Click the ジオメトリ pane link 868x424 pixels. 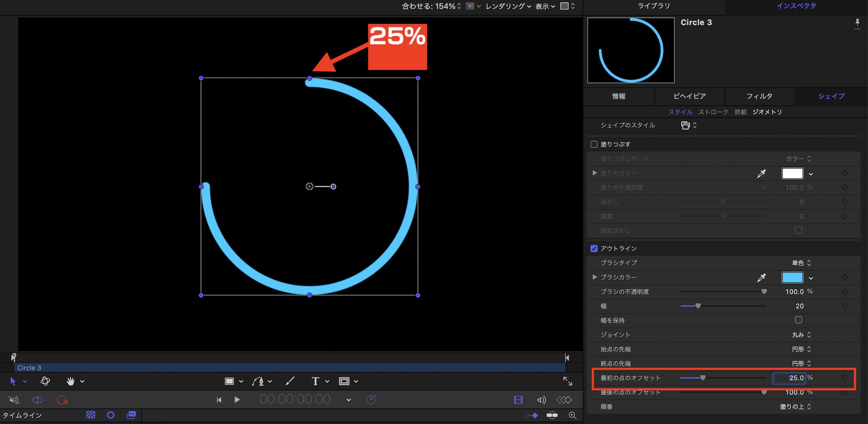(767, 112)
